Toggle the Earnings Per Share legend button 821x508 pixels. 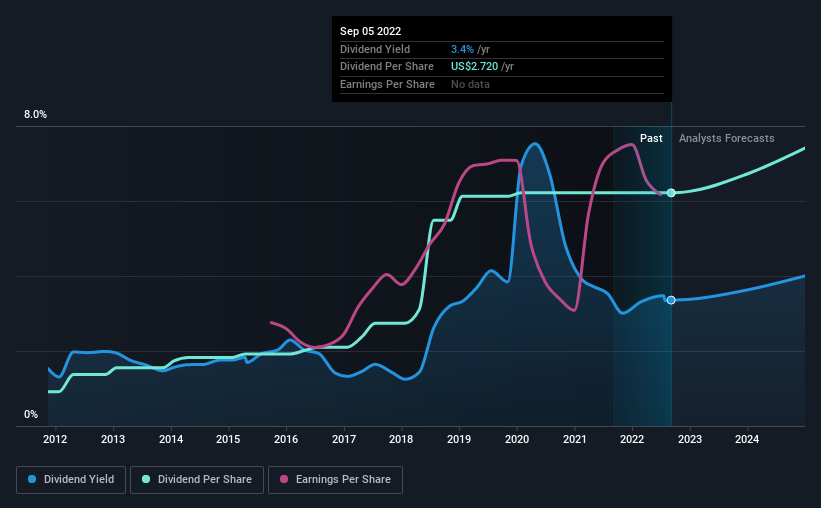pos(335,480)
